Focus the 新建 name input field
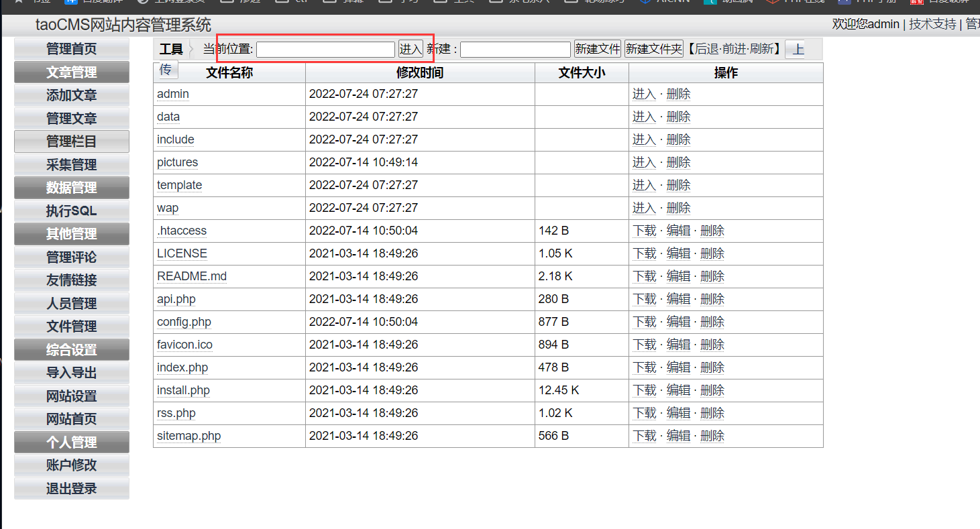Screen dimensions: 980x529 (515, 50)
